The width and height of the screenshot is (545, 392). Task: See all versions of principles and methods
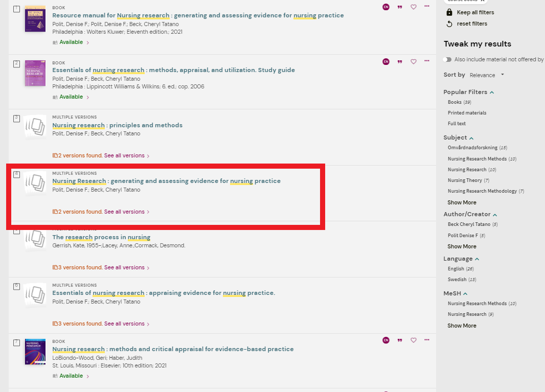point(126,156)
